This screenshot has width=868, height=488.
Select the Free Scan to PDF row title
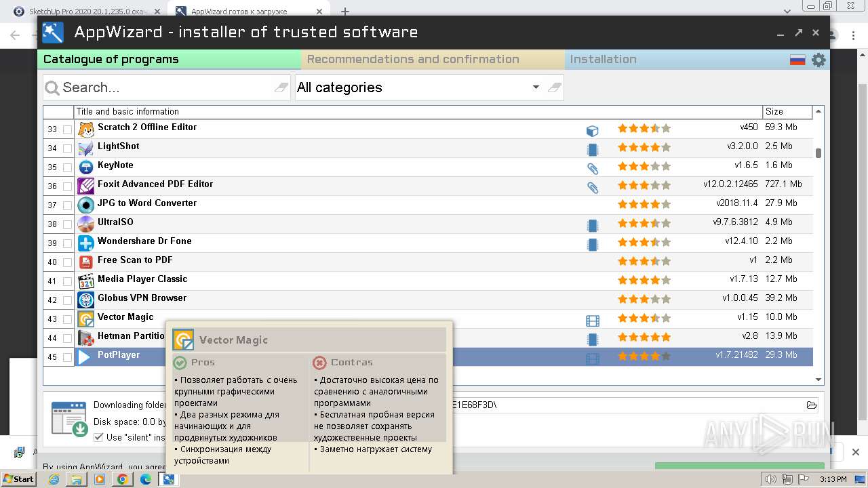pos(135,260)
